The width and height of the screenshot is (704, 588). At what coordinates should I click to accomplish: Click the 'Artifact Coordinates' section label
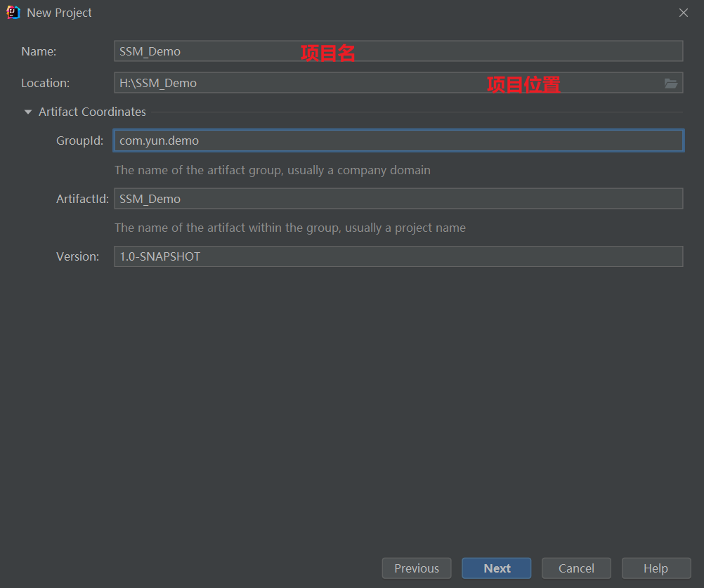92,112
